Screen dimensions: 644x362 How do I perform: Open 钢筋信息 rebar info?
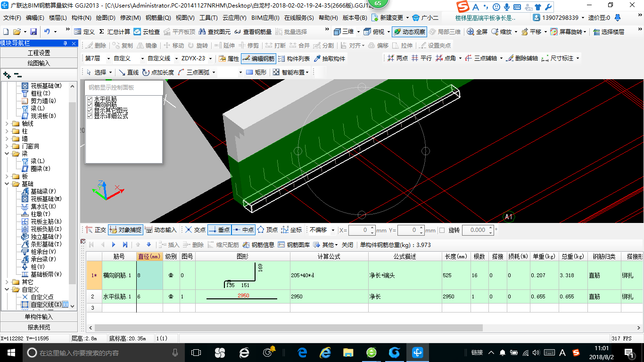[x=258, y=245]
